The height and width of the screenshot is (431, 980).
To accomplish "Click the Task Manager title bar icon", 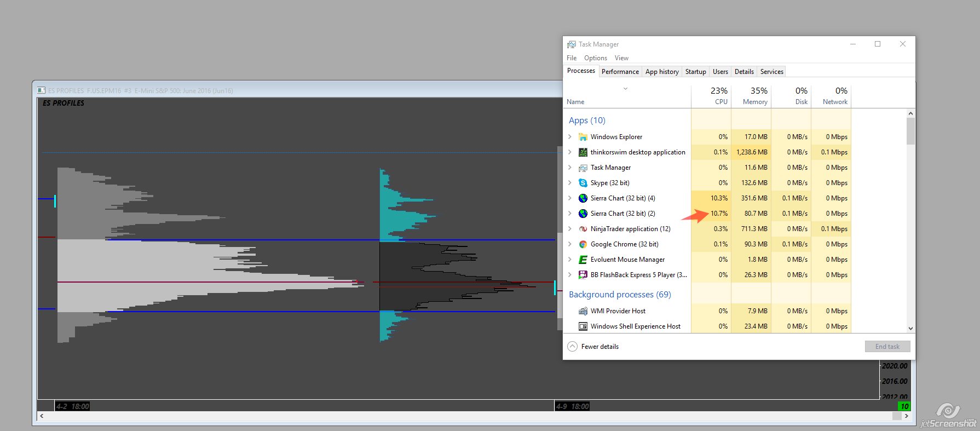I will point(572,44).
